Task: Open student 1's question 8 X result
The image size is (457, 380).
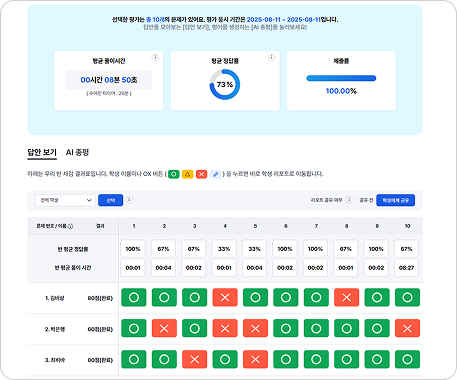Action: (347, 297)
